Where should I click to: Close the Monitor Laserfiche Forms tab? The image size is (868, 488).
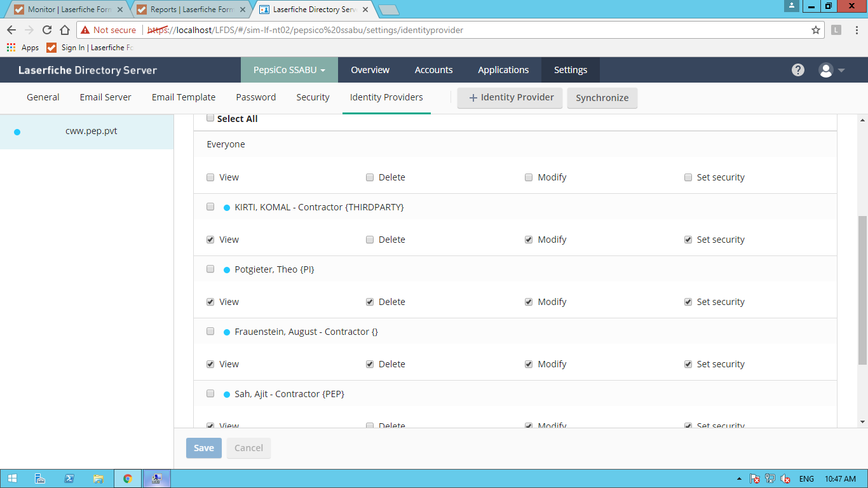click(x=120, y=10)
